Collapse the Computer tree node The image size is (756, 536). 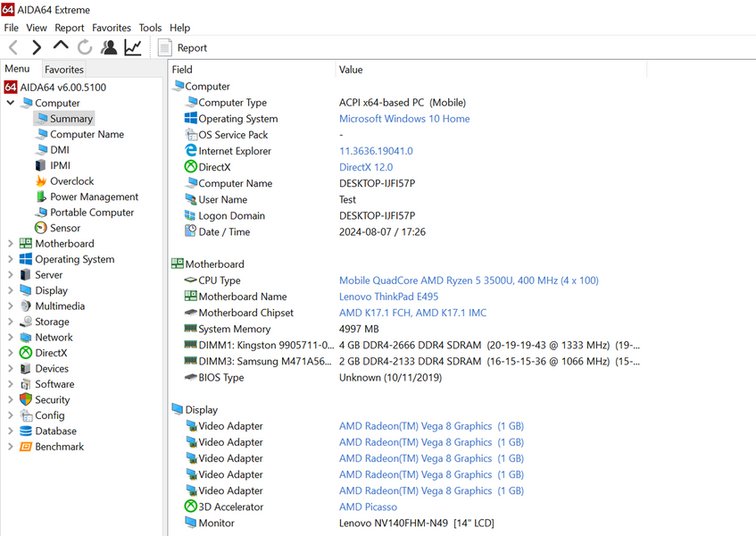point(10,103)
